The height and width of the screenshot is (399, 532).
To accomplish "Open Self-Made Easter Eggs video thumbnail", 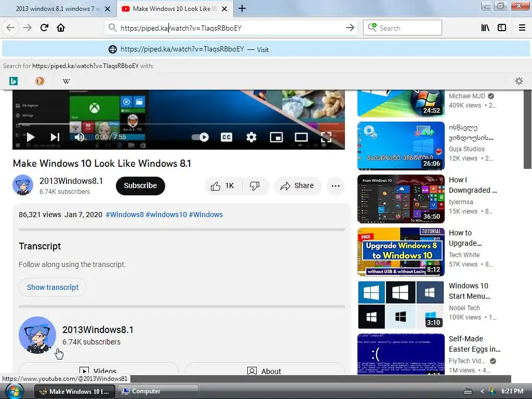I will click(401, 354).
